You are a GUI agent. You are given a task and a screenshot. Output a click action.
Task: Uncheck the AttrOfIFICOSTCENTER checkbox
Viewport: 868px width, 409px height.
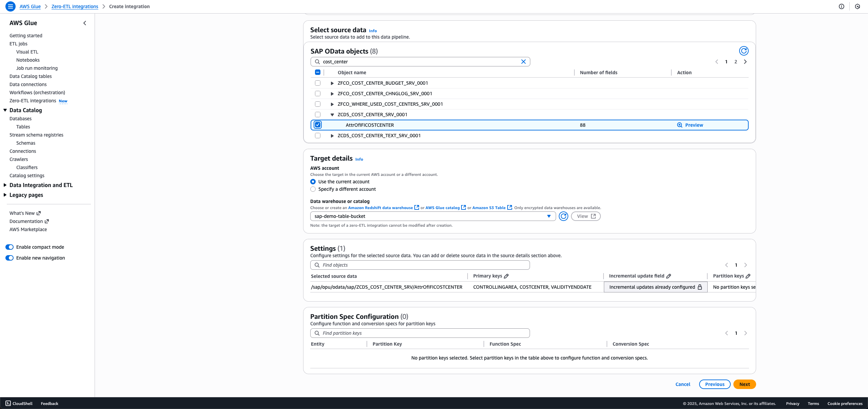coord(318,125)
